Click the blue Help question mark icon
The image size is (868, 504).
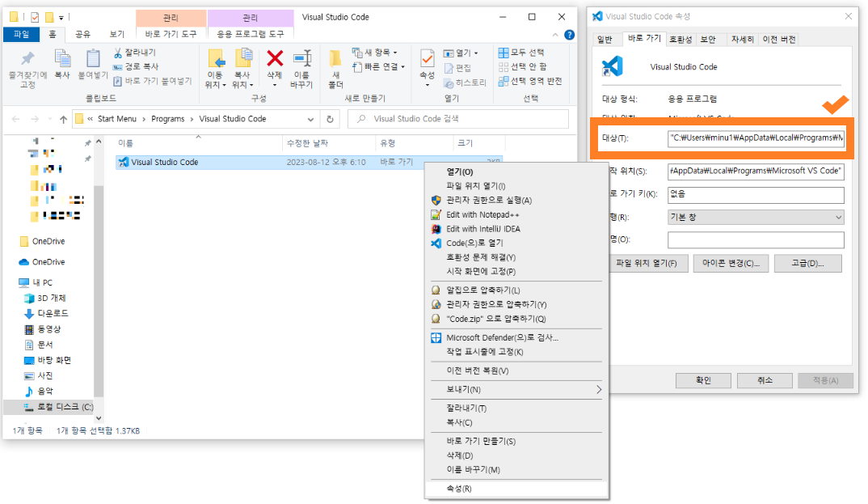(x=569, y=35)
